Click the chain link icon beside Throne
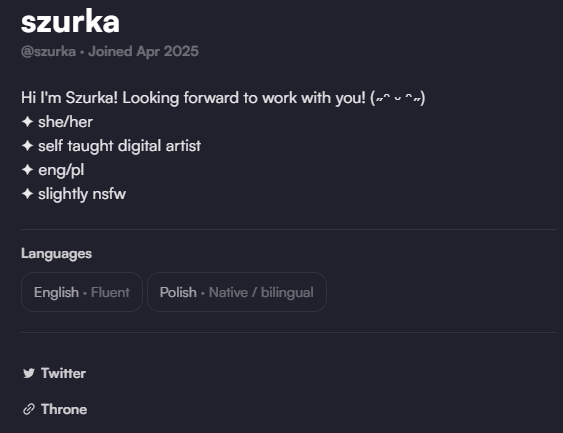This screenshot has height=433, width=563. click(x=29, y=409)
